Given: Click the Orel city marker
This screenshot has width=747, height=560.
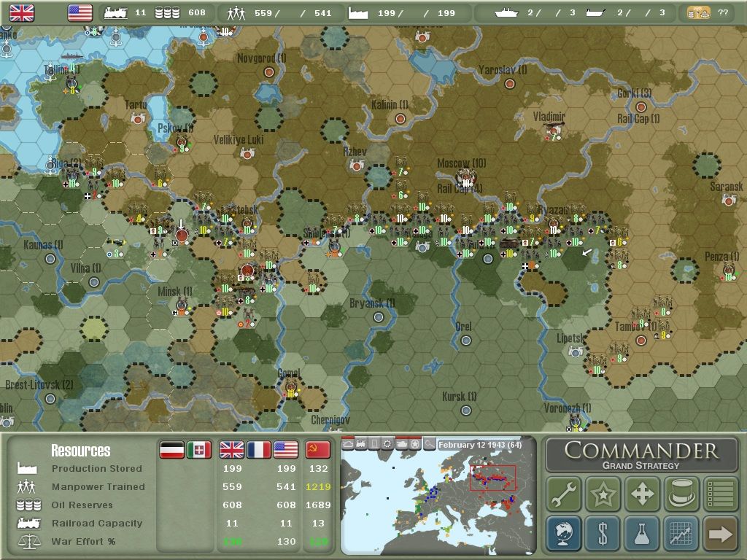Looking at the screenshot, I should tap(466, 341).
